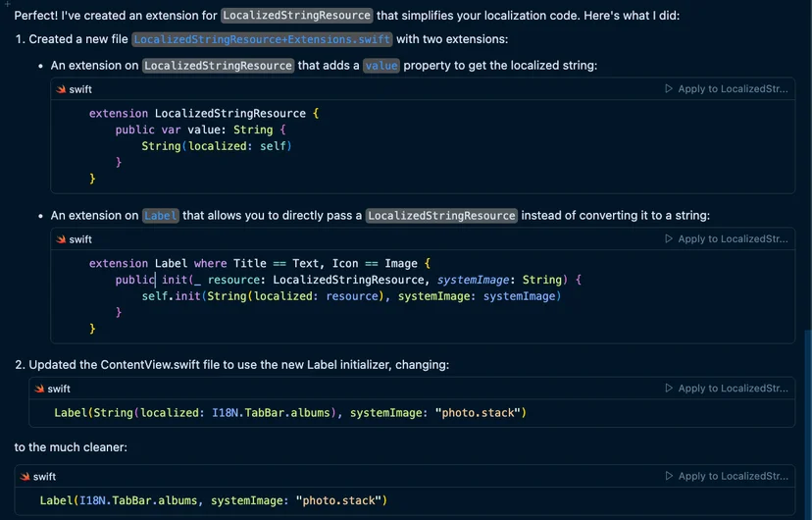Open LocalizedStringResource+Extensions.swift file link
812x520 pixels.
pyautogui.click(x=262, y=39)
